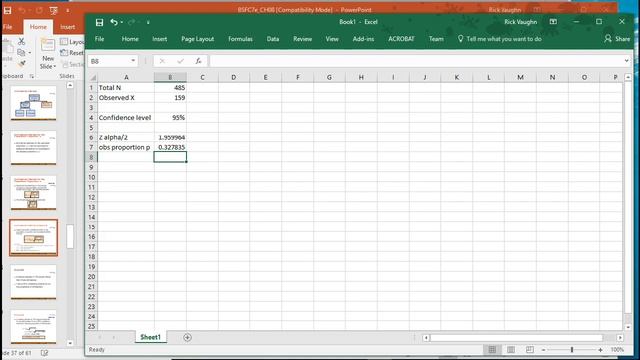Click the Name Box showing B8
This screenshot has width=640, height=360.
109,61
